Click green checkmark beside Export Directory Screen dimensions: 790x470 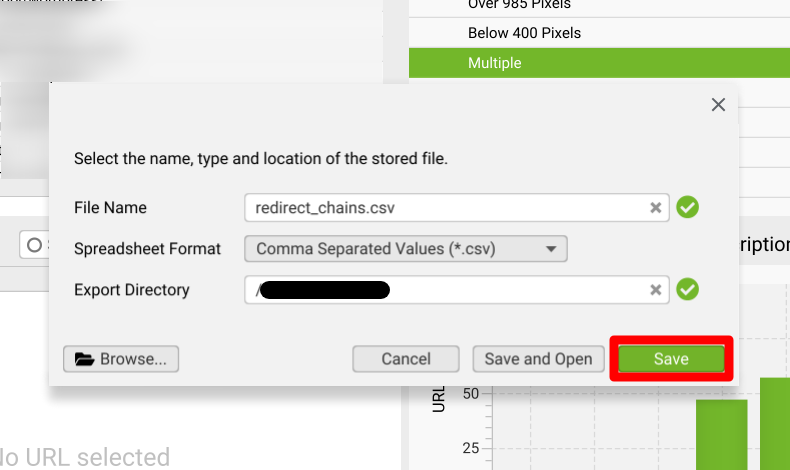687,290
